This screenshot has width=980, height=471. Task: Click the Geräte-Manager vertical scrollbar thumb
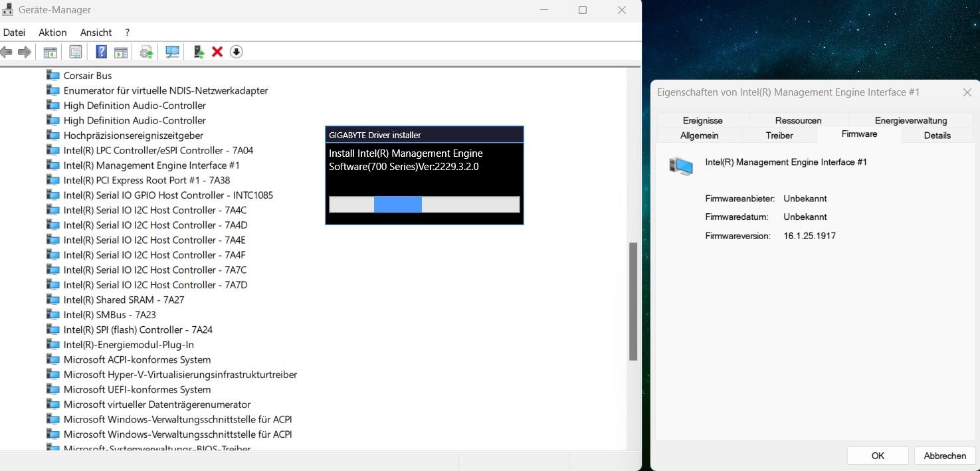(x=633, y=302)
